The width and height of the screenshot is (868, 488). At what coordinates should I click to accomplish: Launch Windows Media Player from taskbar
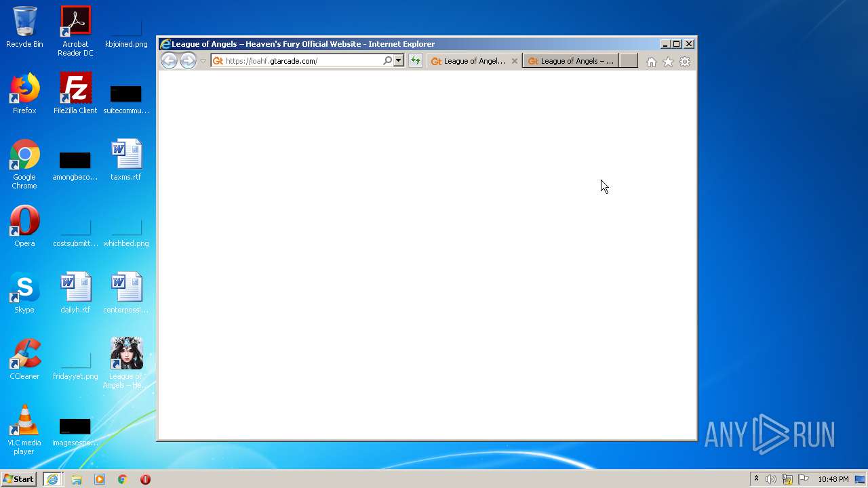(x=100, y=479)
